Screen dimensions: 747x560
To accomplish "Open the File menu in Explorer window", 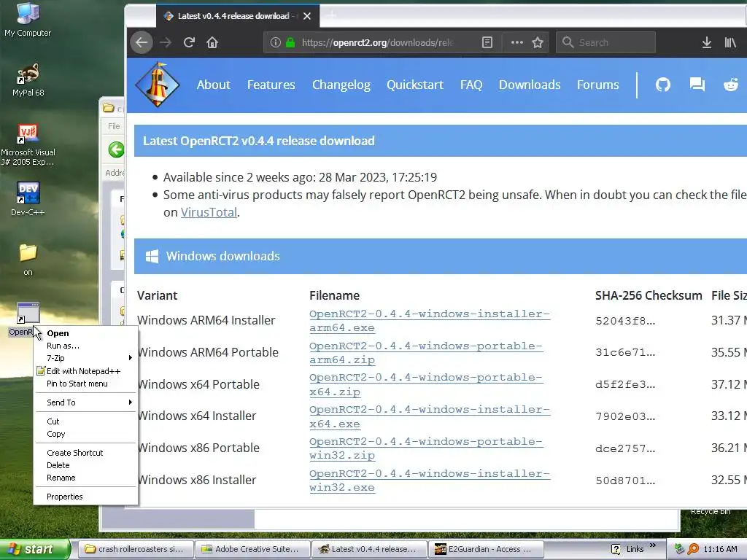I will (x=114, y=126).
